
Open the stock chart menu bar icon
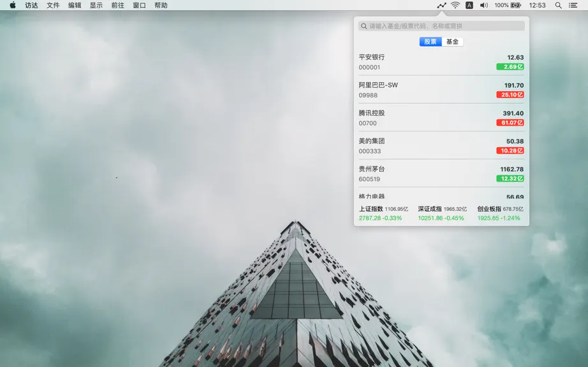tap(441, 5)
